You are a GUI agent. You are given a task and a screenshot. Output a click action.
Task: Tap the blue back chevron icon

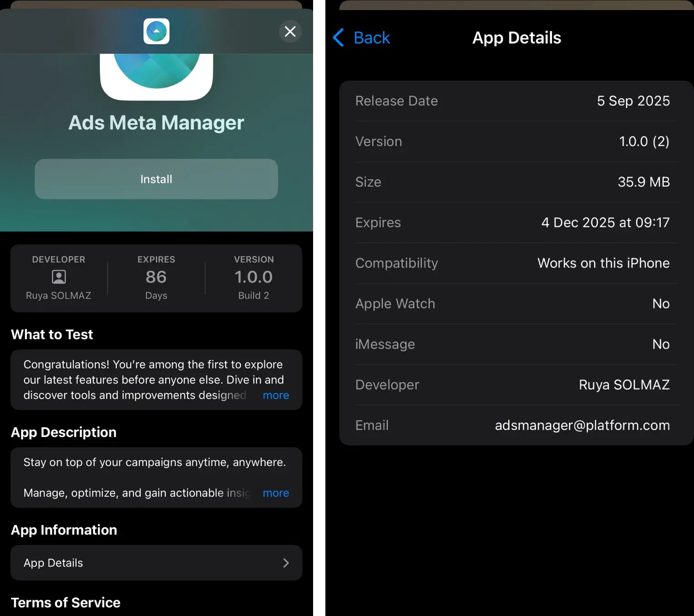[339, 38]
